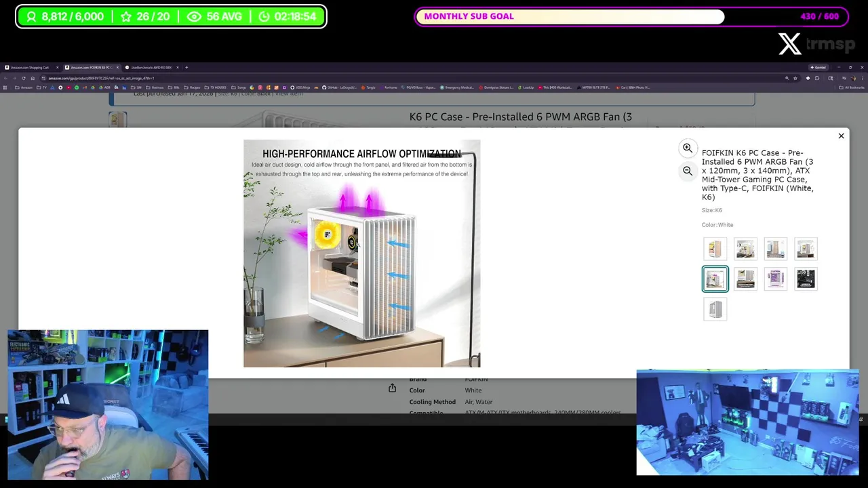
Task: Expand the SM bookmarks folder
Action: [x=135, y=87]
